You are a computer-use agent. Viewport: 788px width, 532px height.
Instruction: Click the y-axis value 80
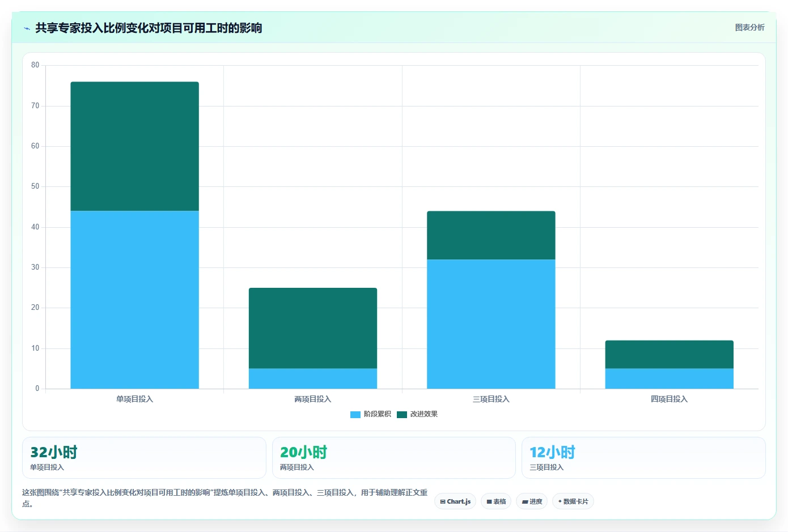click(x=35, y=65)
